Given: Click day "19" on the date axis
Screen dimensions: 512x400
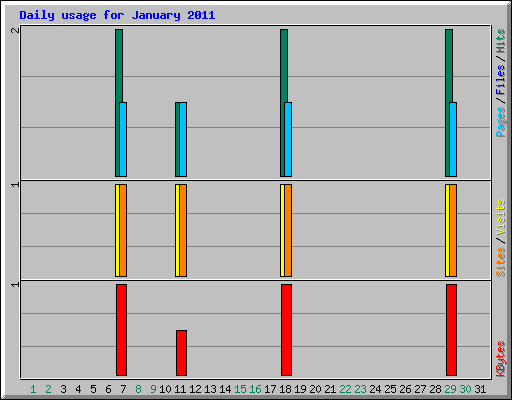Looking at the screenshot, I should (300, 389).
